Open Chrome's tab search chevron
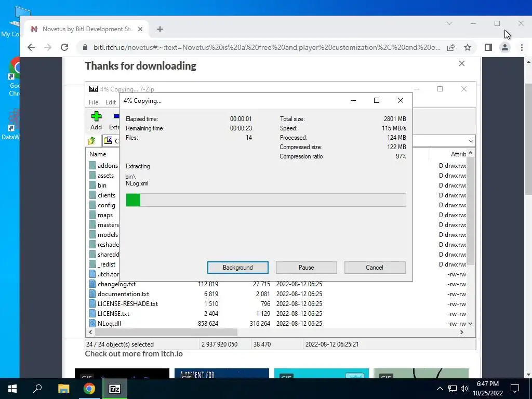The image size is (532, 399). click(449, 23)
